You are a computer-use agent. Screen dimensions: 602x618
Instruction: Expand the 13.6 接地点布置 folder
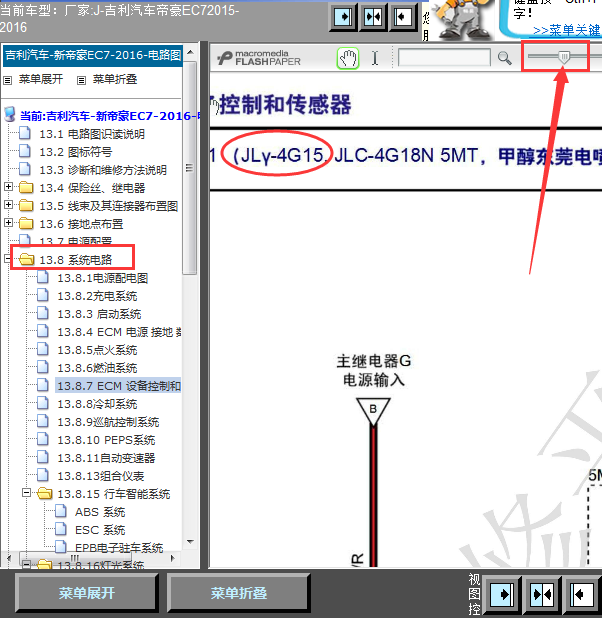coord(8,223)
